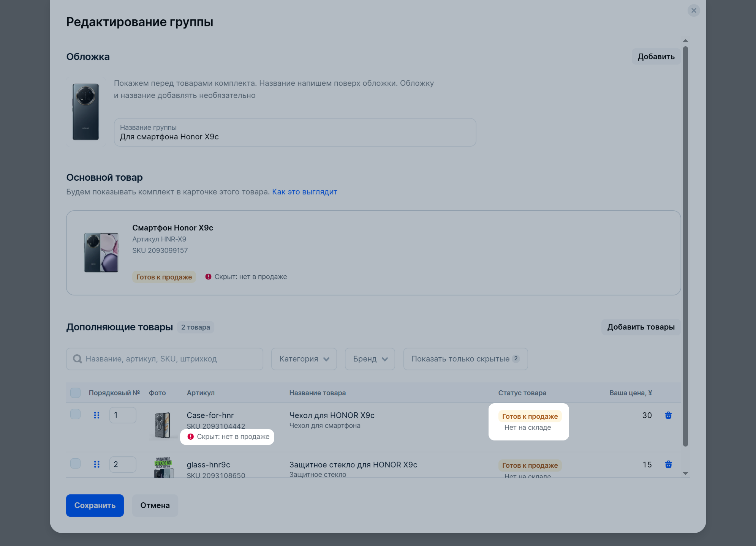Image resolution: width=756 pixels, height=546 pixels.
Task: Click Чехол для HONOR X9c product name
Action: (x=332, y=415)
